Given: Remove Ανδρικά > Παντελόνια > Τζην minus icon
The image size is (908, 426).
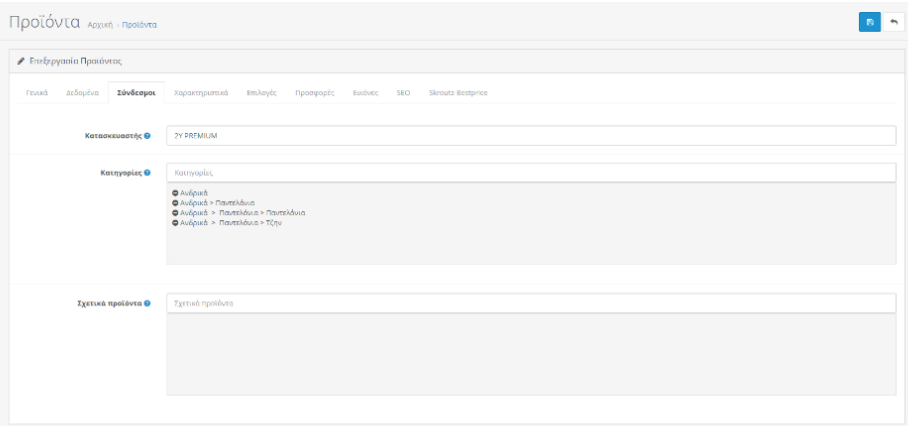Looking at the screenshot, I should pyautogui.click(x=176, y=222).
